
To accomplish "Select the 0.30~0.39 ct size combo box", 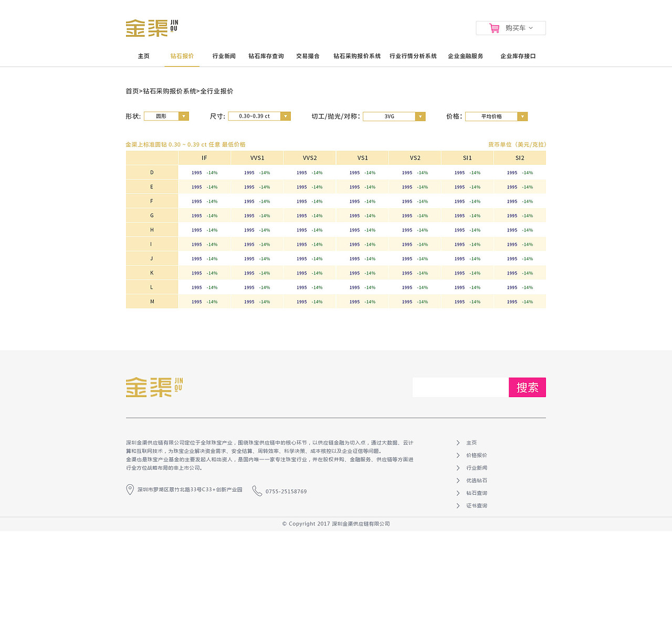I will pos(259,116).
